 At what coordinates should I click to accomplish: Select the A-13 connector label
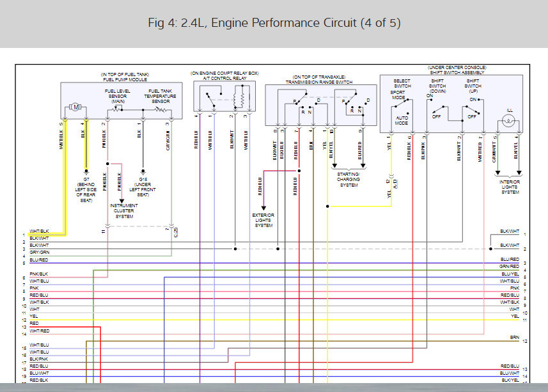pyautogui.click(x=395, y=184)
